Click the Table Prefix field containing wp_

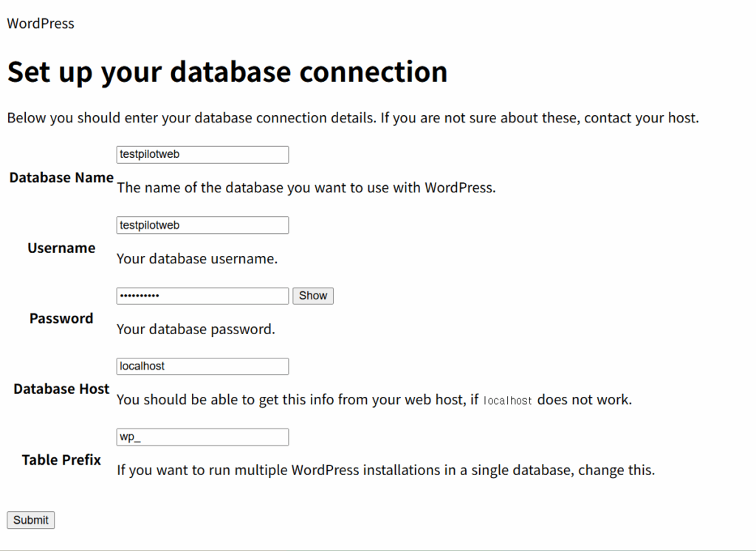click(x=202, y=437)
